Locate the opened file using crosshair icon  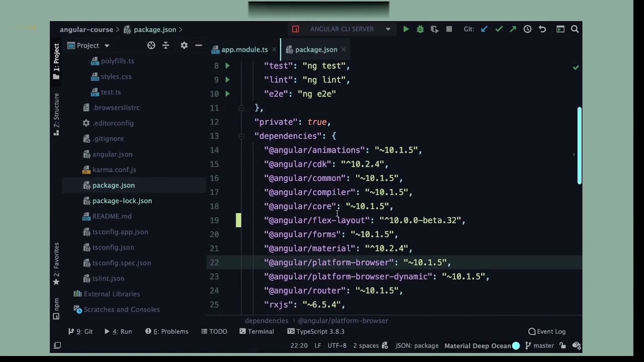pyautogui.click(x=151, y=45)
